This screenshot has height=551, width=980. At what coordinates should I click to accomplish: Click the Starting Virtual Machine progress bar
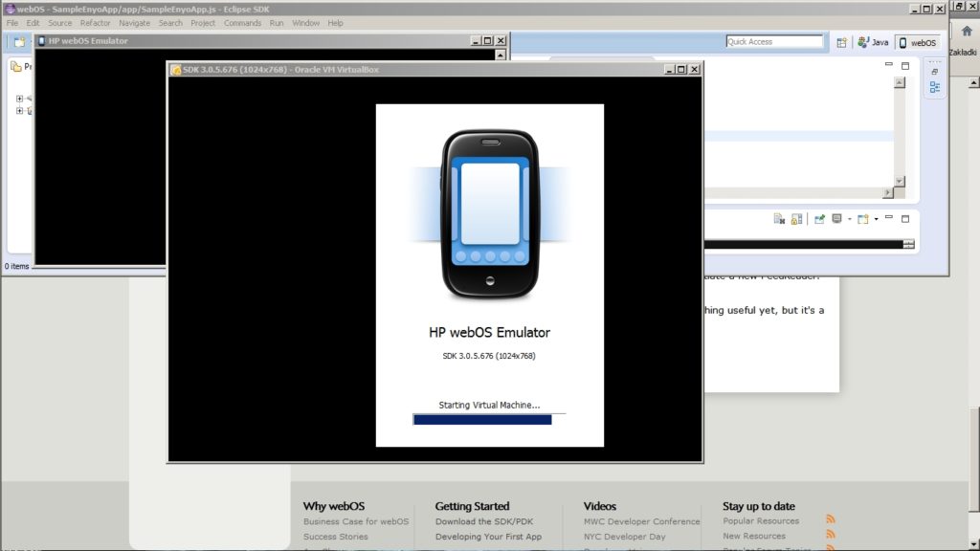(489, 419)
